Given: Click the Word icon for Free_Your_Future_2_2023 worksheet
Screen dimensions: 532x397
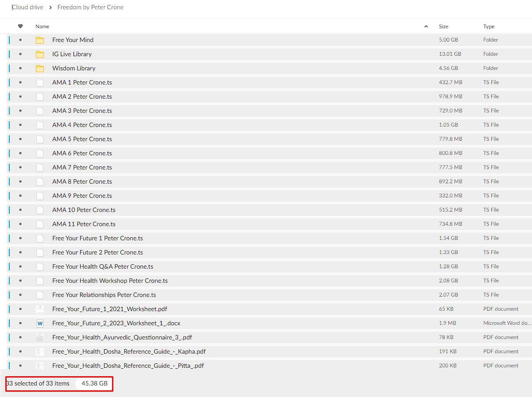Looking at the screenshot, I should 40,323.
